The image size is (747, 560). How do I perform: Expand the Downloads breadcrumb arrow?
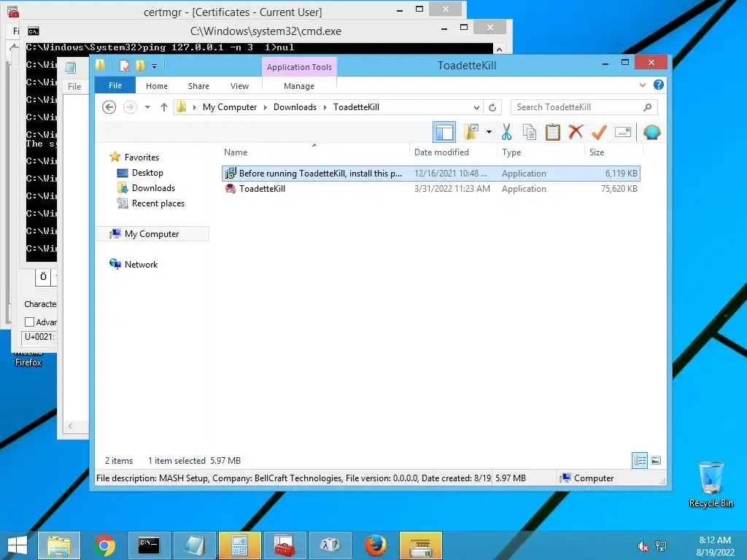click(x=325, y=107)
